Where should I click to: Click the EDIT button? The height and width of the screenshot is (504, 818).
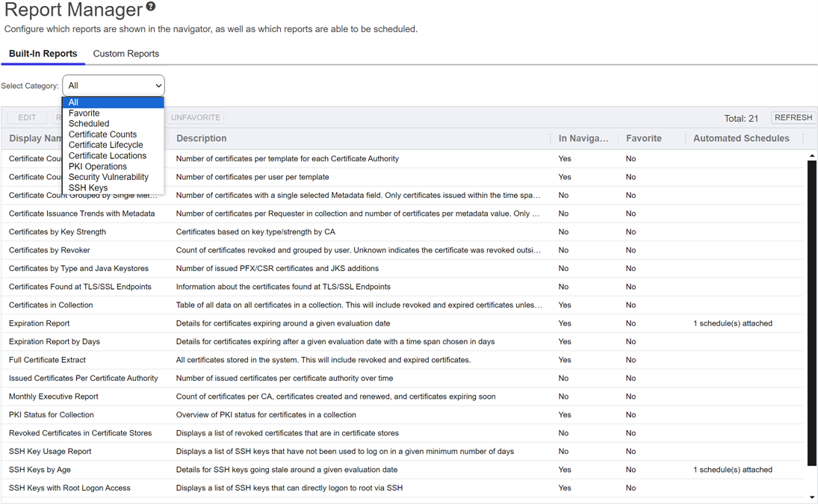pyautogui.click(x=27, y=118)
